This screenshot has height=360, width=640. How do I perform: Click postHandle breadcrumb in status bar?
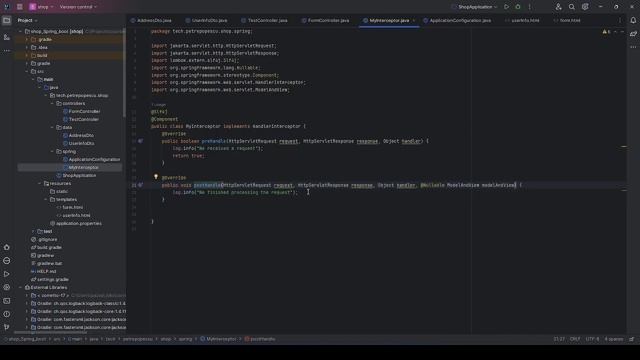point(260,339)
